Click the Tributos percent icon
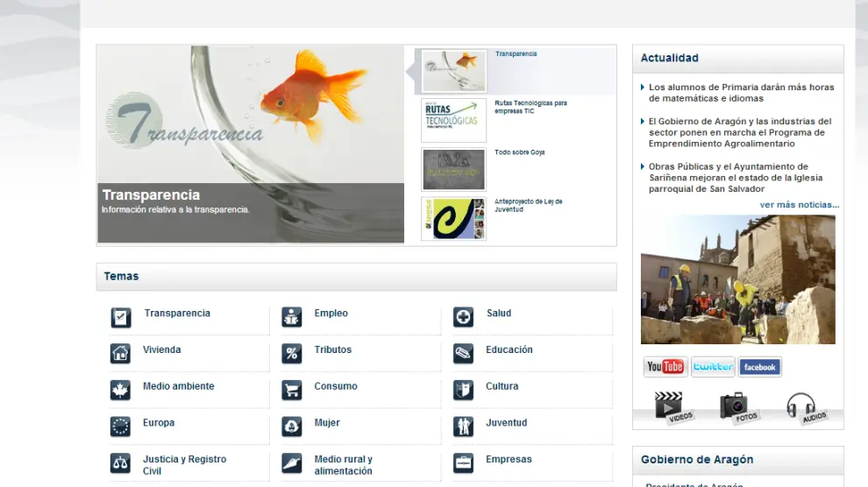The width and height of the screenshot is (868, 487). point(292,354)
